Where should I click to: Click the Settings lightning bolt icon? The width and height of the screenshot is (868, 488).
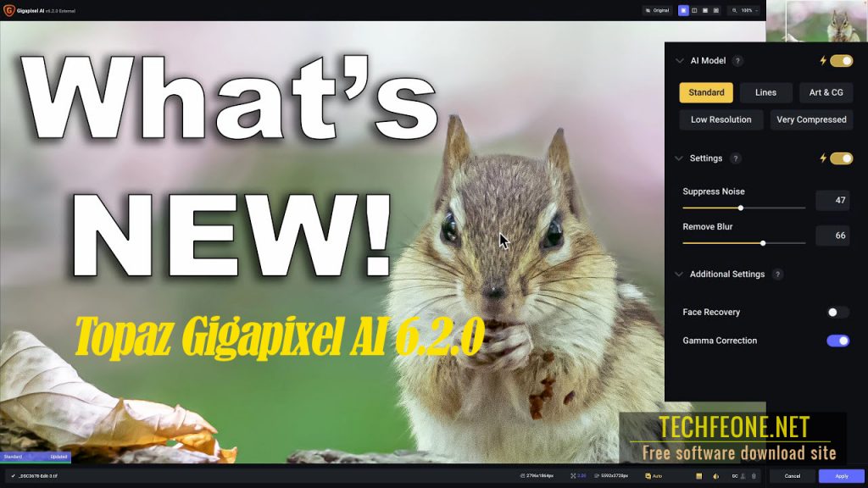823,158
